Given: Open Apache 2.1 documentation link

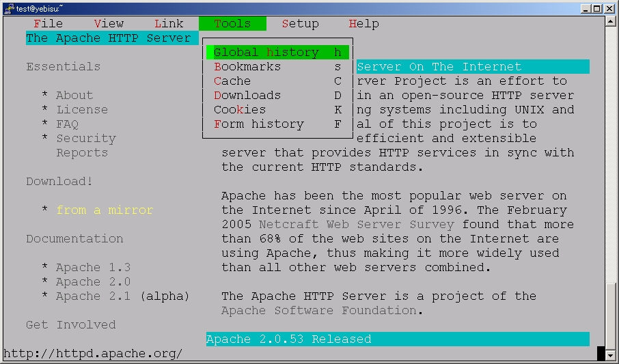Looking at the screenshot, I should pos(93,296).
